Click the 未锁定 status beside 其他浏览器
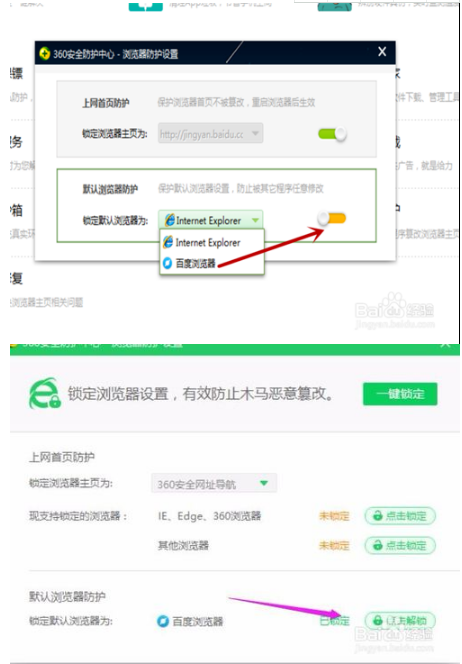 334,545
